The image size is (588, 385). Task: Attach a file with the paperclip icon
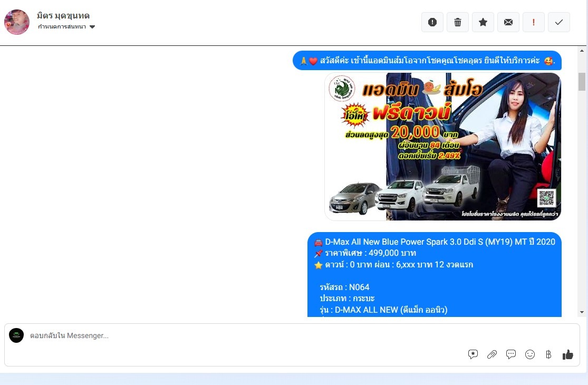coord(492,354)
